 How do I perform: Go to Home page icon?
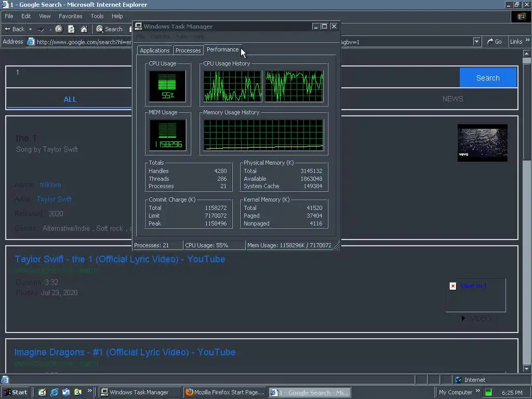point(84,29)
